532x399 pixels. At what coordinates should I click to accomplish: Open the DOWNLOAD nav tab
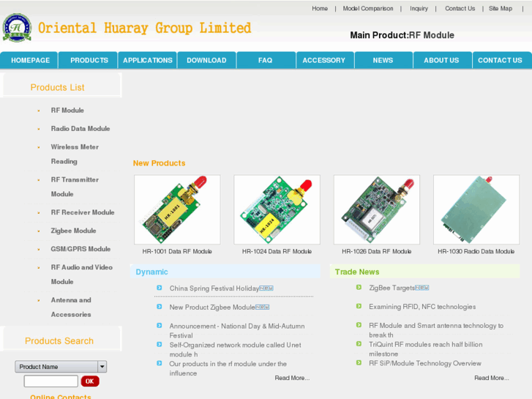coord(206,60)
